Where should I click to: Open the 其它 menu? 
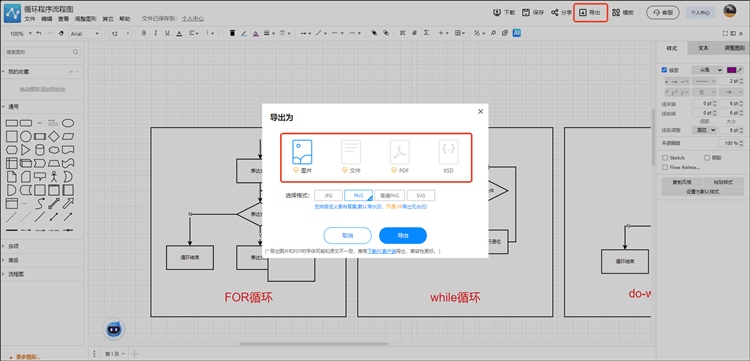(x=108, y=19)
